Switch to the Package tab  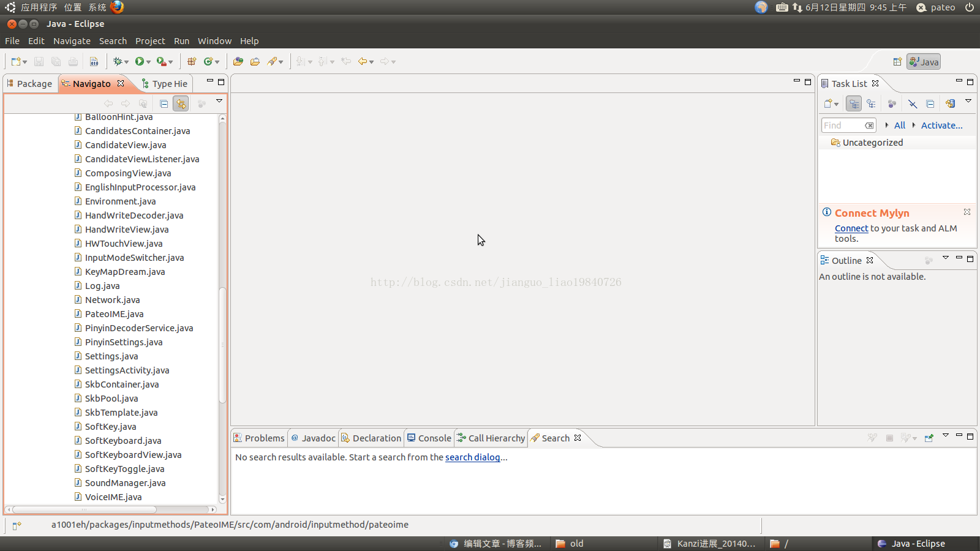(x=29, y=84)
